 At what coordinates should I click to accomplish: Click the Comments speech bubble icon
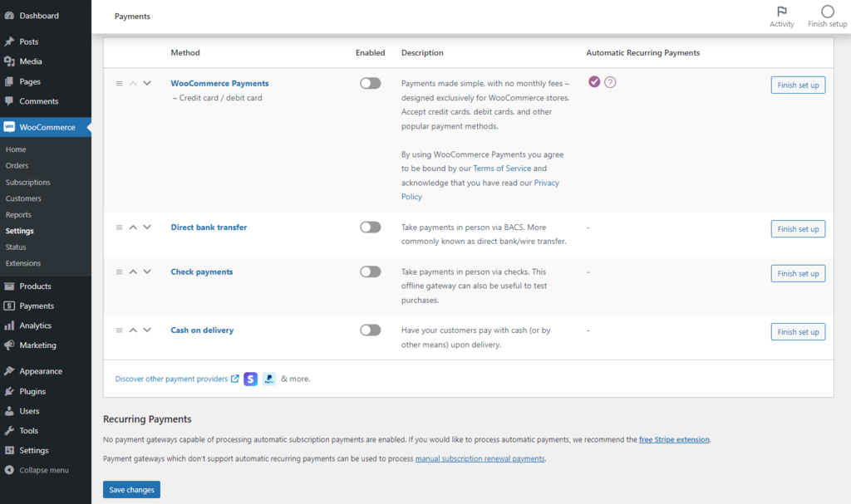coord(9,101)
